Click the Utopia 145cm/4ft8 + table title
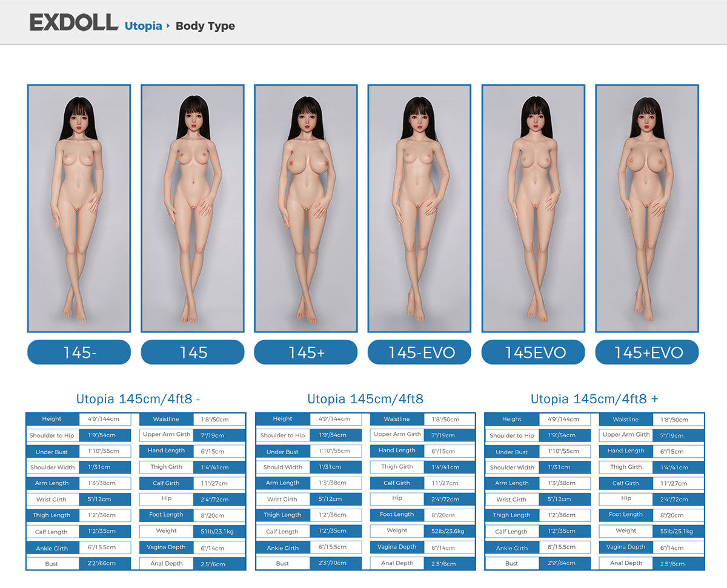727x588 pixels. point(594,399)
